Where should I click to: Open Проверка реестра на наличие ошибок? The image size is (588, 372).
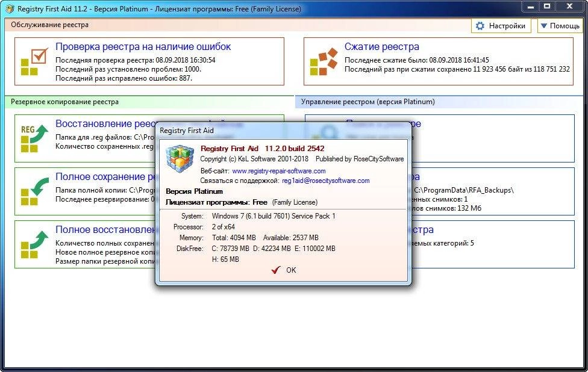[x=143, y=47]
